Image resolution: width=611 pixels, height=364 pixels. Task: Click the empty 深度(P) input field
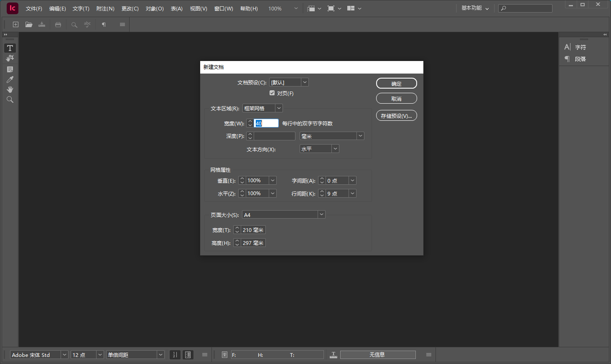click(x=274, y=136)
